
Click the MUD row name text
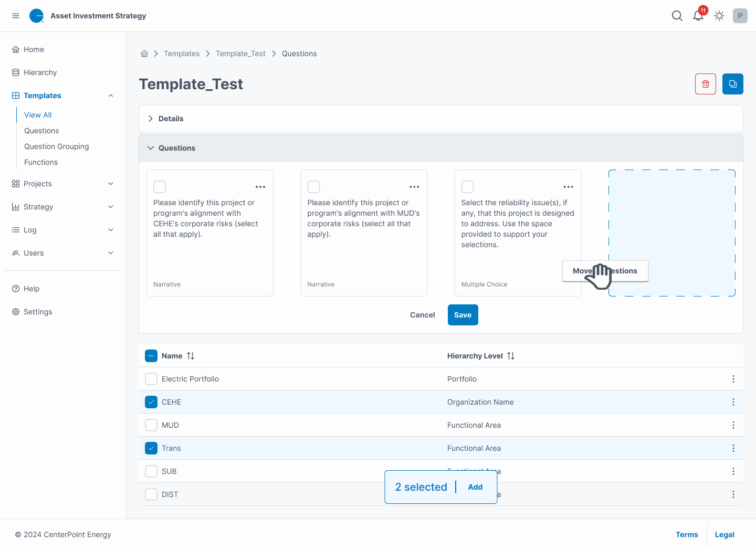pos(170,425)
